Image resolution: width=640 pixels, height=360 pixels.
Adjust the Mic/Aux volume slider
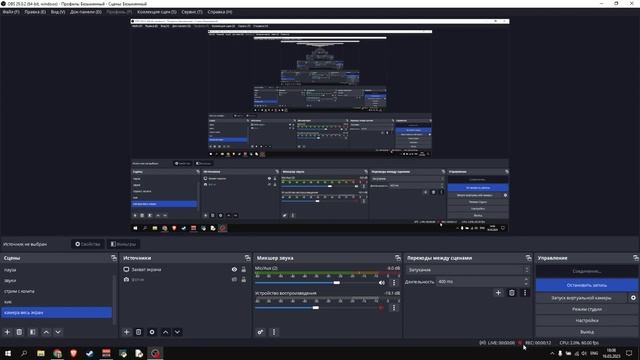[x=336, y=282]
